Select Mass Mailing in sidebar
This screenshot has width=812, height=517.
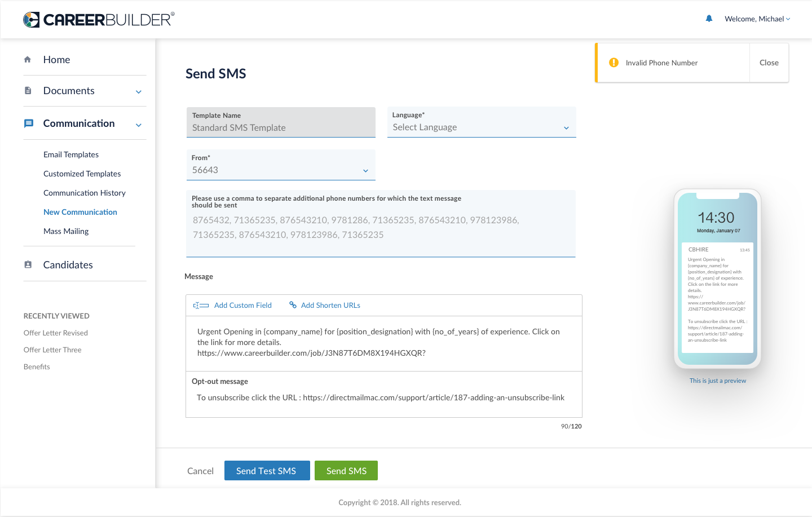pos(66,231)
